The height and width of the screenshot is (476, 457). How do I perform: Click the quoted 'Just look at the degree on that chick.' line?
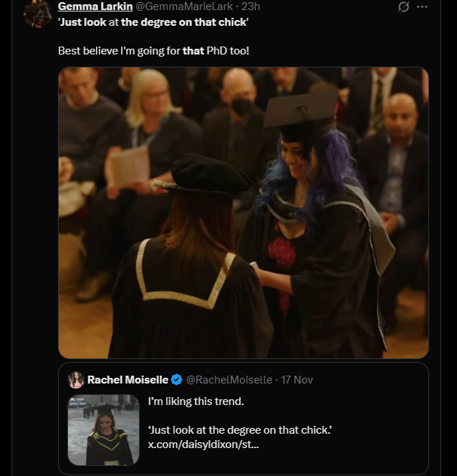(x=239, y=429)
